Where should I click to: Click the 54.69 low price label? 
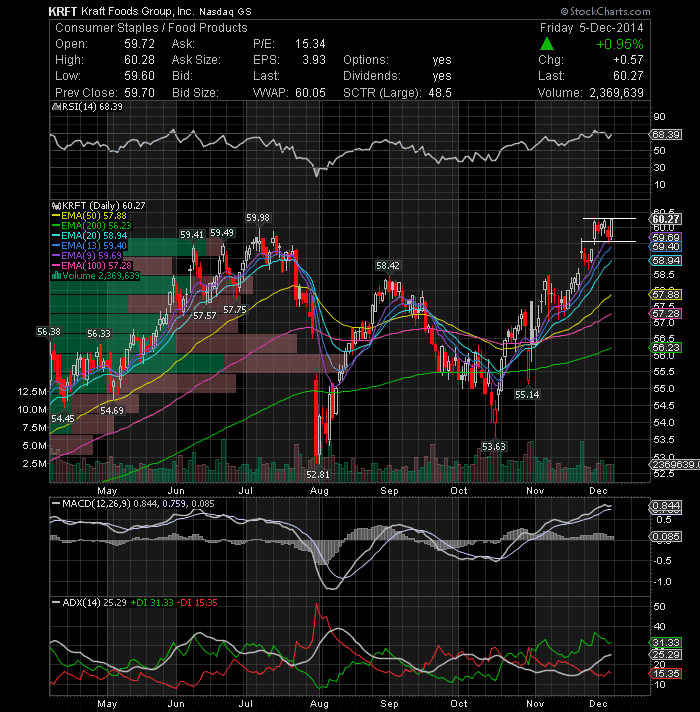(x=112, y=410)
